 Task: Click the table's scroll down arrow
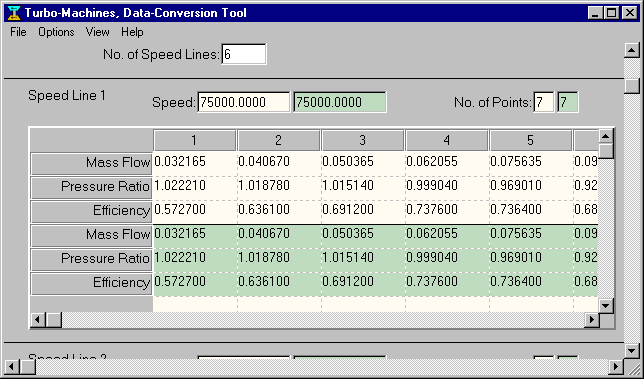point(606,305)
